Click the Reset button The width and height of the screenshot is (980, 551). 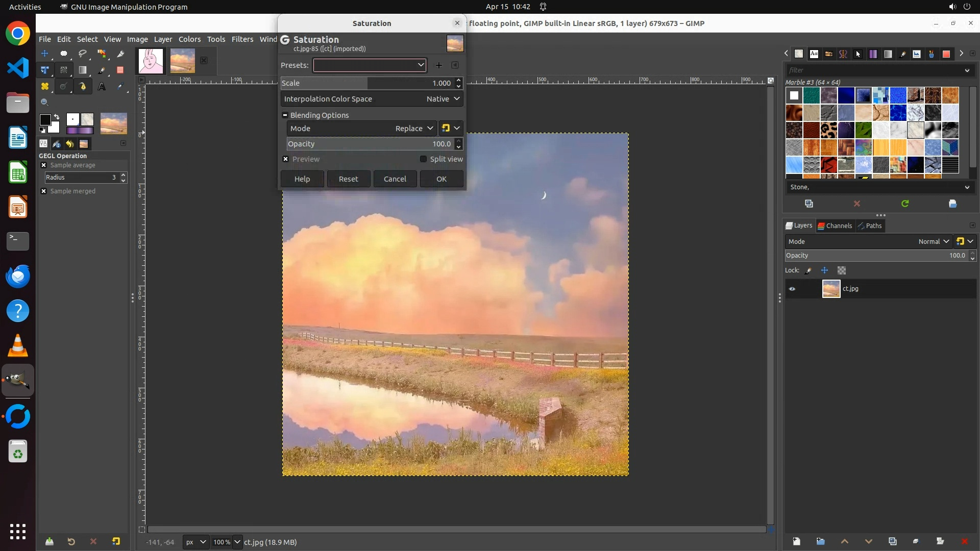349,179
